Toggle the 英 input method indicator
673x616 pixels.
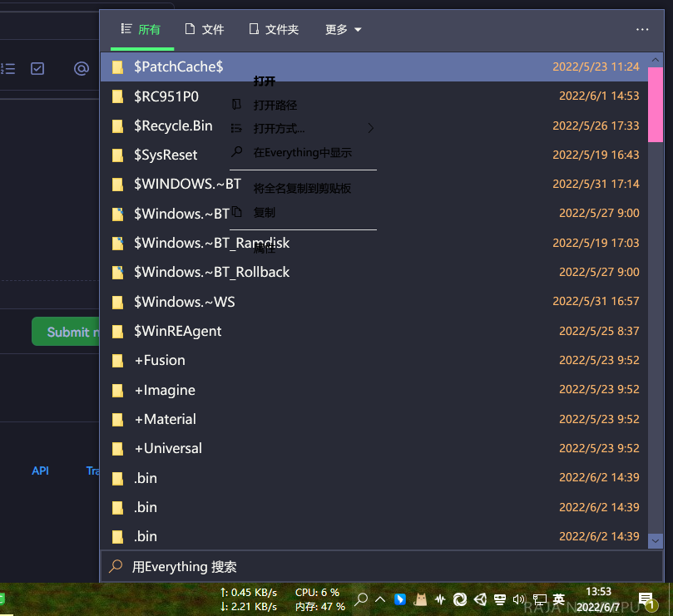(558, 599)
